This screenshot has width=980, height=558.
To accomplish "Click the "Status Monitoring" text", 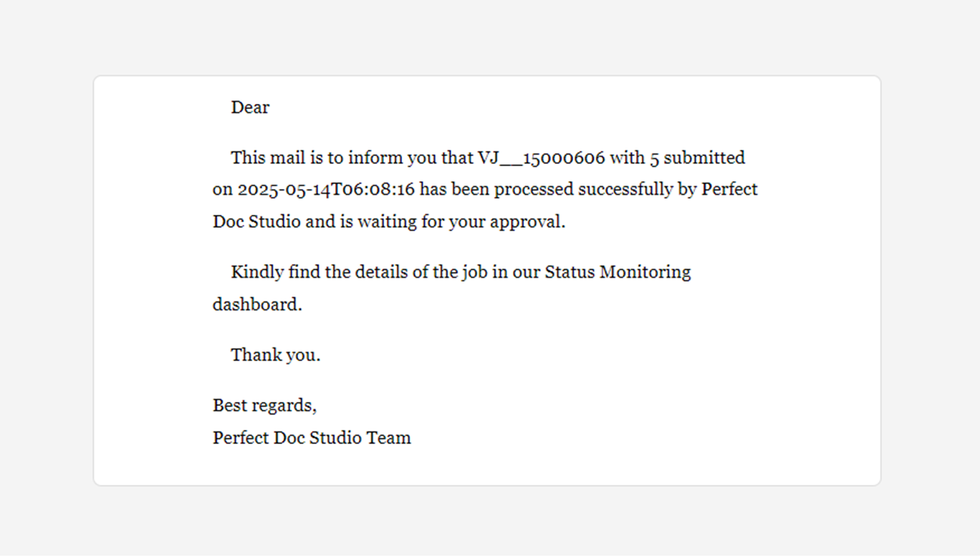I will [x=618, y=272].
